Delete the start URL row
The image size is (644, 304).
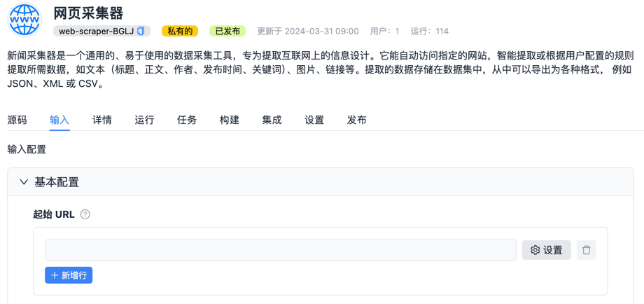pos(586,250)
